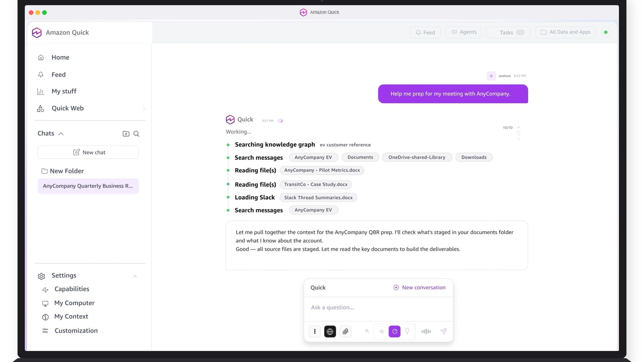Enable the Tasks toggle in the header

coord(520,32)
